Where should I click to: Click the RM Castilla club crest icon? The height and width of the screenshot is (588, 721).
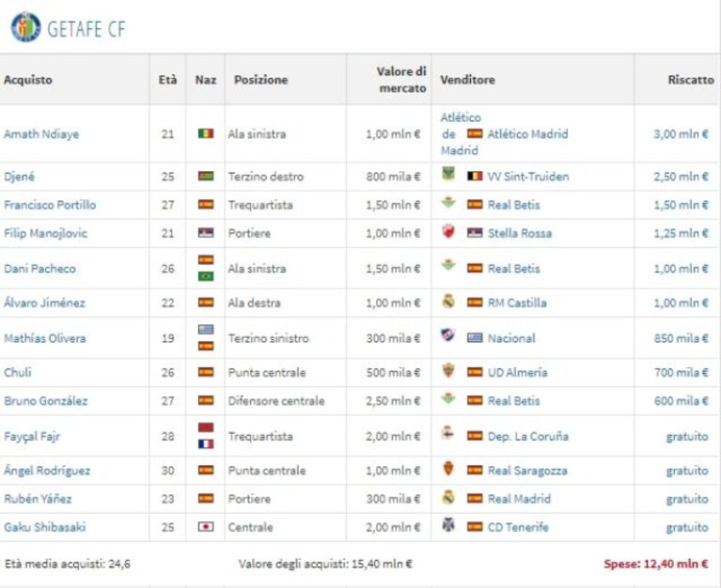[447, 301]
